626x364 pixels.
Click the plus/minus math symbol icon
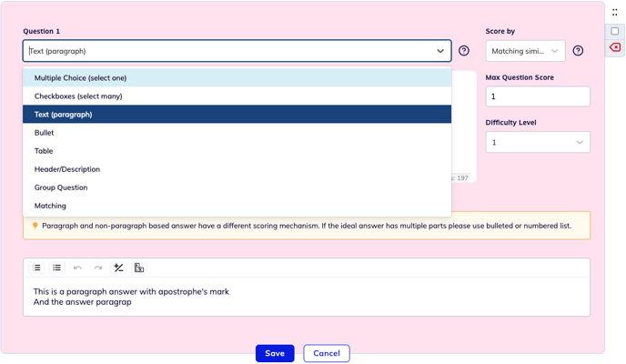[118, 268]
